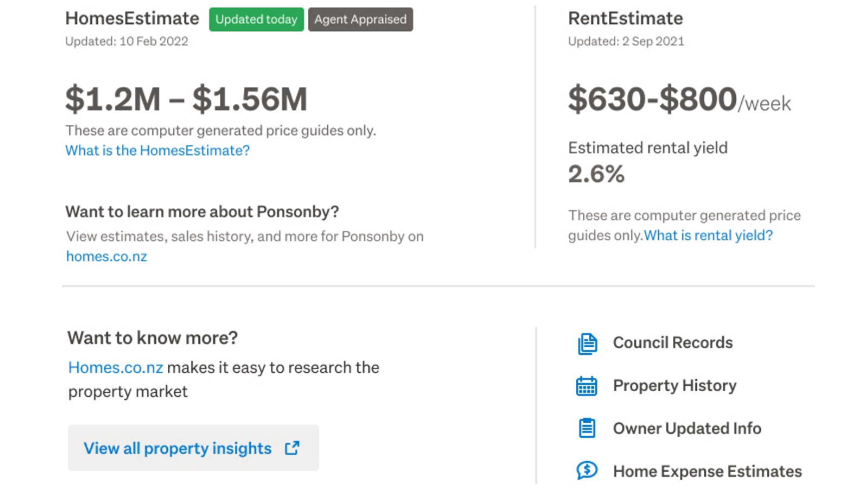Viewport: 868px width, 488px height.
Task: Click the 'Agent Appraised' grey badge
Action: click(x=360, y=20)
